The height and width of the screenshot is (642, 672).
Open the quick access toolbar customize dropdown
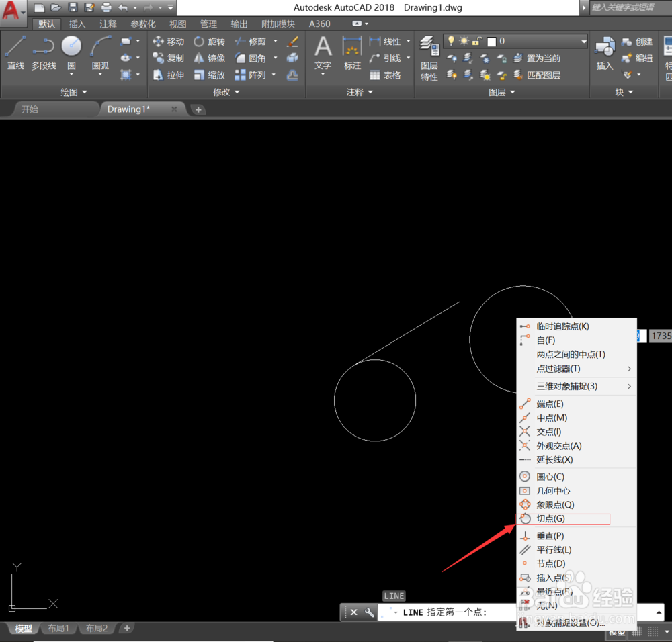[171, 7]
